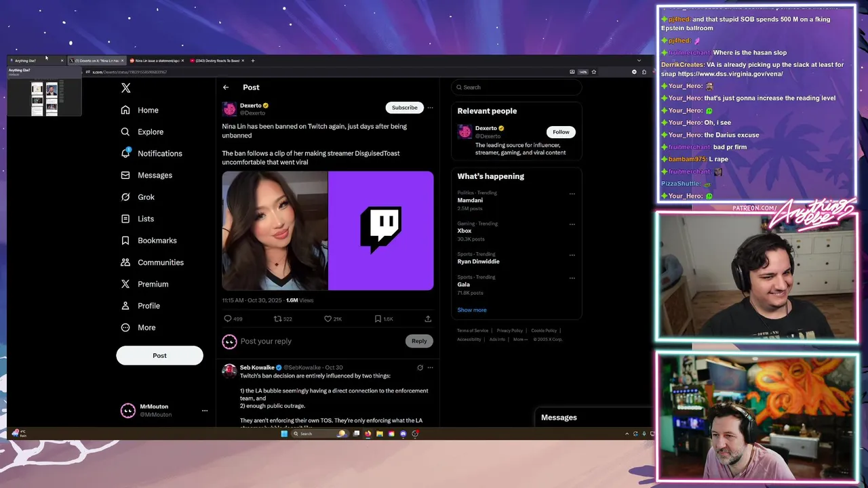The width and height of the screenshot is (868, 488).
Task: Click the white Post button
Action: pos(159,355)
